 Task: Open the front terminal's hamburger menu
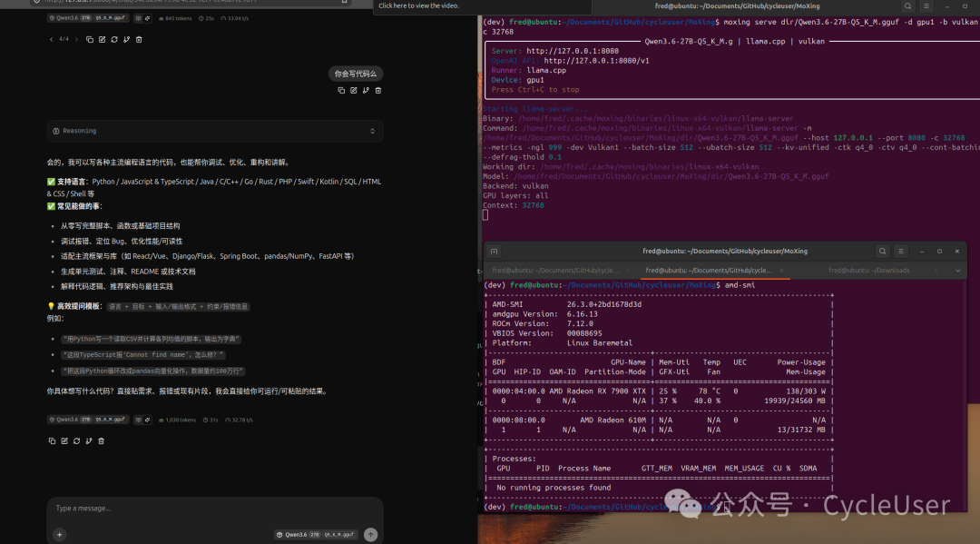point(901,252)
